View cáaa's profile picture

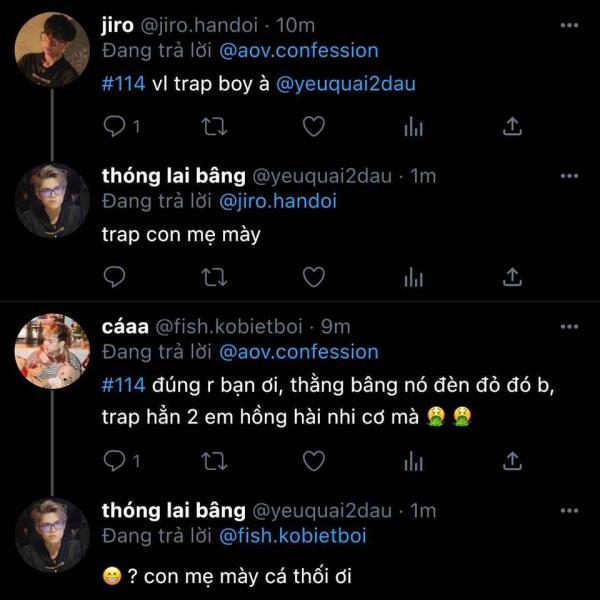[52, 351]
